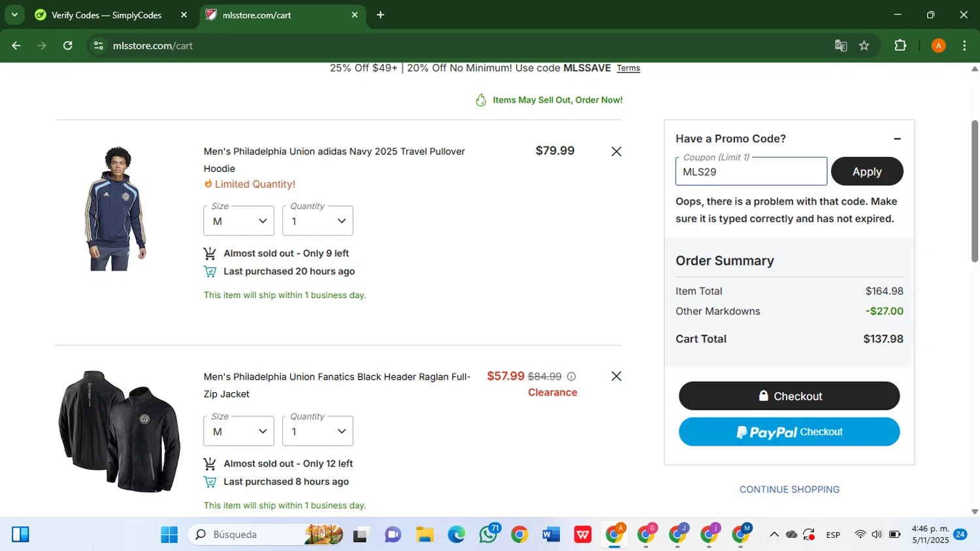Viewport: 980px width, 551px height.
Task: Open the Navy Travel Pullover Hoodie product title
Action: pyautogui.click(x=335, y=159)
